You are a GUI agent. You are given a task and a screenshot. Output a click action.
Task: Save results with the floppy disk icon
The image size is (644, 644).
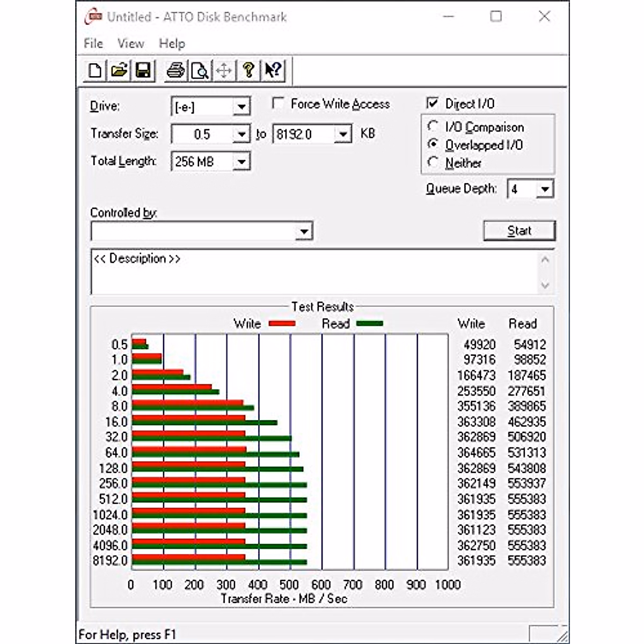[x=143, y=70]
